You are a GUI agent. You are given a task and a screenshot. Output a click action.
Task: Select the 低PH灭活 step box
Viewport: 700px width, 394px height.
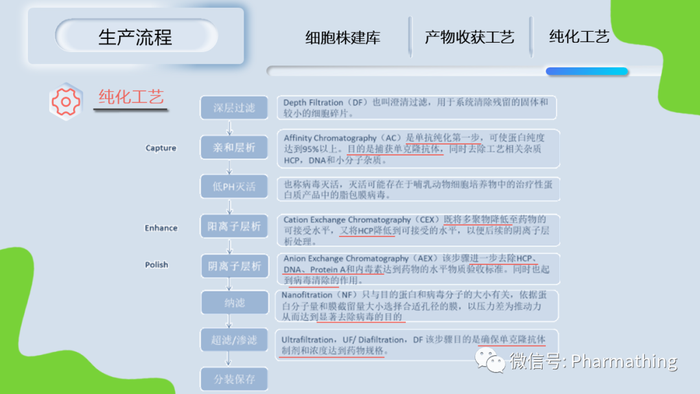tap(234, 187)
